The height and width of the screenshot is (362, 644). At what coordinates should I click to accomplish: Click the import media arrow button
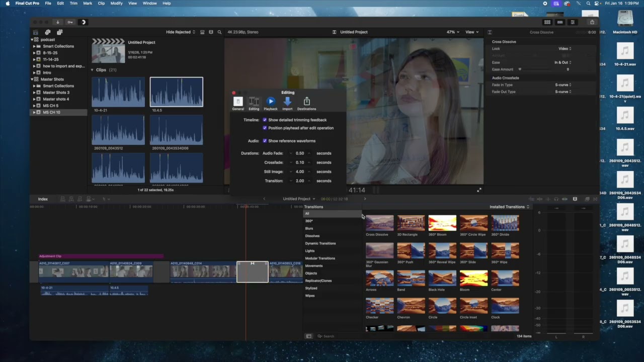[x=57, y=22]
